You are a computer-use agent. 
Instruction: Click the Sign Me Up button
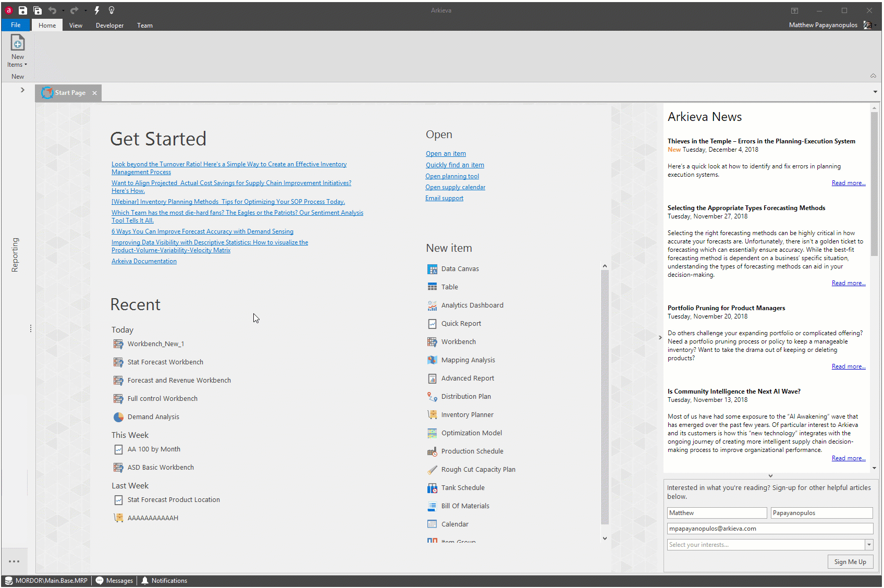850,562
